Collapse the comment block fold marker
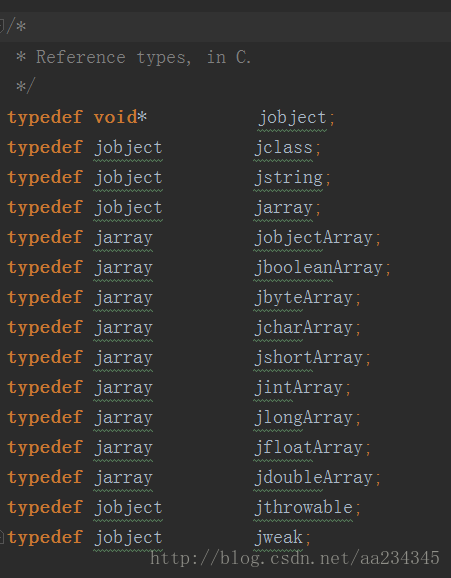451x578 pixels. (1, 26)
